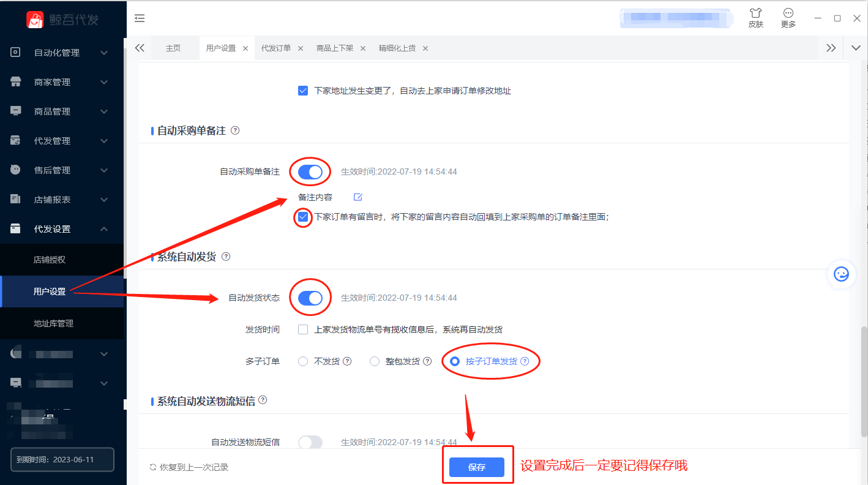The image size is (868, 485).
Task: Close the 代发订单 tab
Action: [x=301, y=48]
